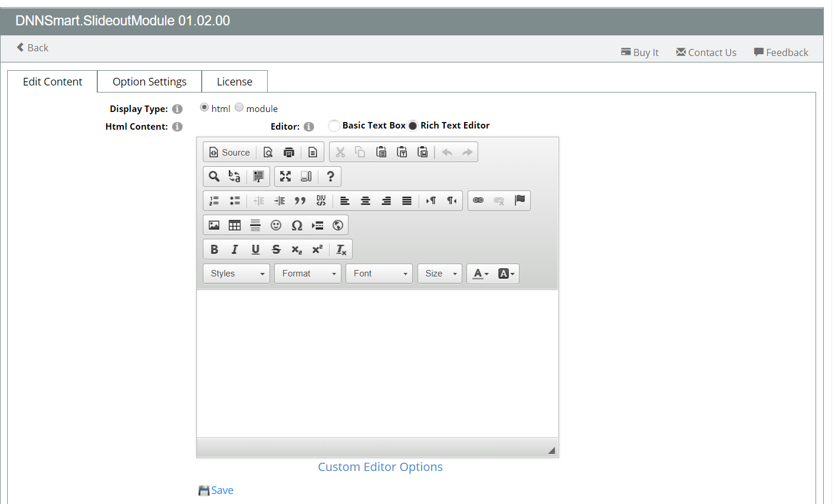Click the Cut scissors icon
Image resolution: width=835 pixels, height=504 pixels.
tap(340, 152)
